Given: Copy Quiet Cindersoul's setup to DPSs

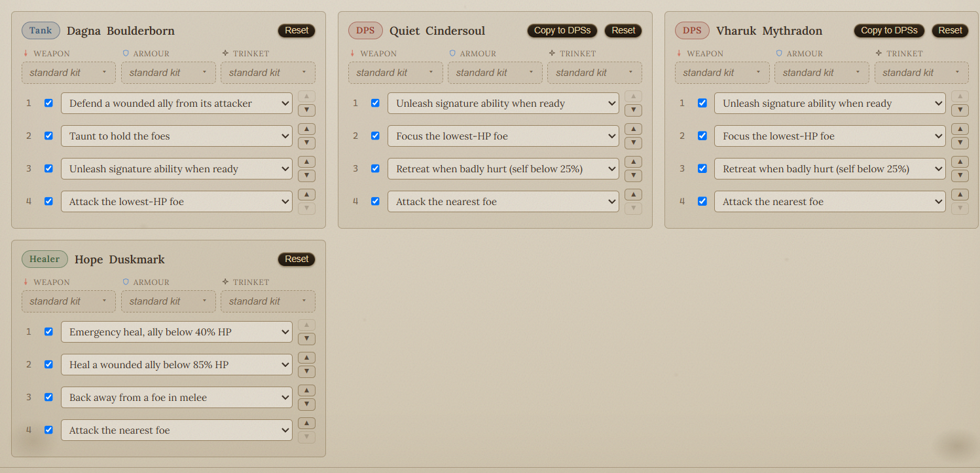Looking at the screenshot, I should click(562, 31).
